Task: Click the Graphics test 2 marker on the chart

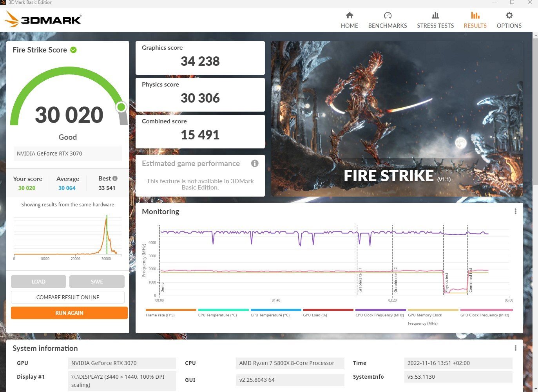Action: pyautogui.click(x=395, y=280)
